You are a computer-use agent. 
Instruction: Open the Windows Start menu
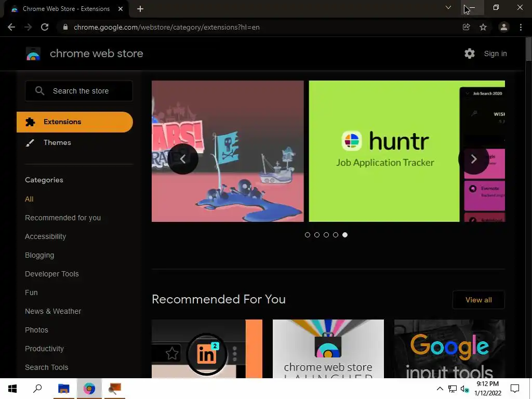[12, 389]
